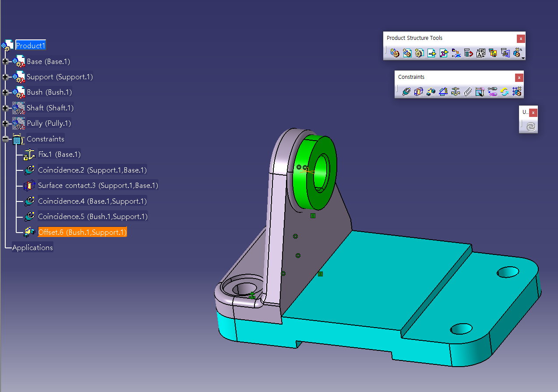Click the Fast Multi Instantiation icon
The image size is (558, 392).
(517, 53)
